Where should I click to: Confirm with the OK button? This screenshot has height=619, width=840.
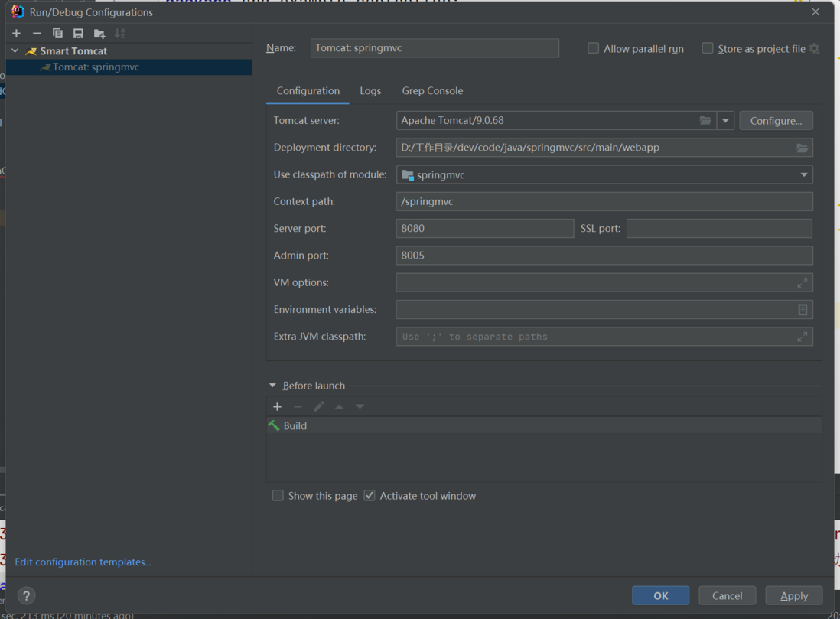click(660, 595)
